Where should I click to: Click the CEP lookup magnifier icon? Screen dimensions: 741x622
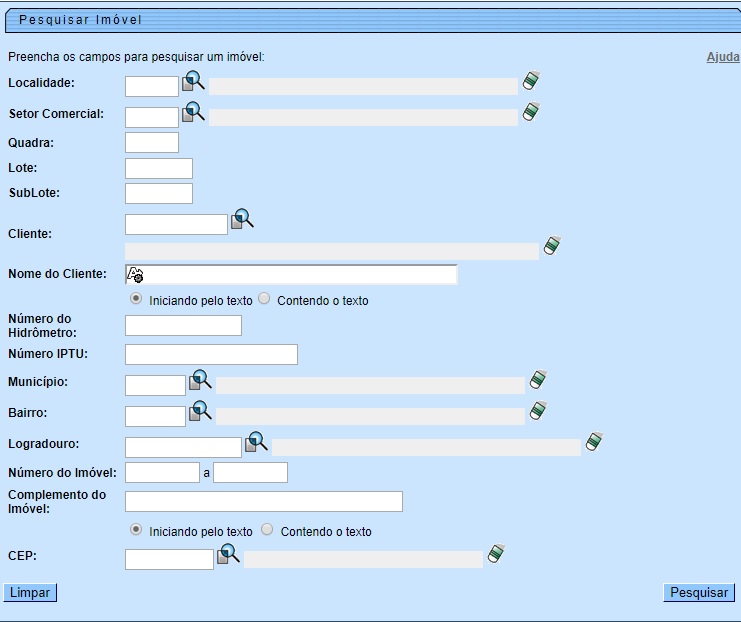coord(228,554)
